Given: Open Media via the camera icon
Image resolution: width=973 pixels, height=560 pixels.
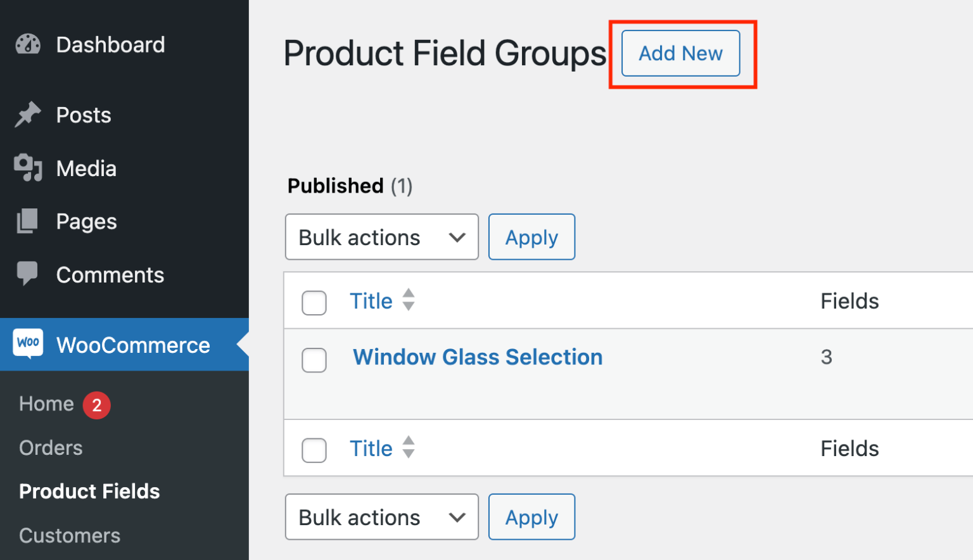Looking at the screenshot, I should (x=27, y=168).
